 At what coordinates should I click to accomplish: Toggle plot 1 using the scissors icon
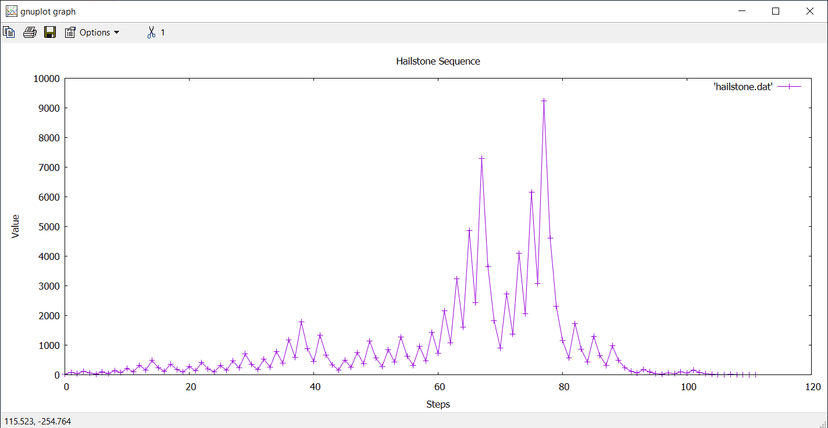point(155,32)
